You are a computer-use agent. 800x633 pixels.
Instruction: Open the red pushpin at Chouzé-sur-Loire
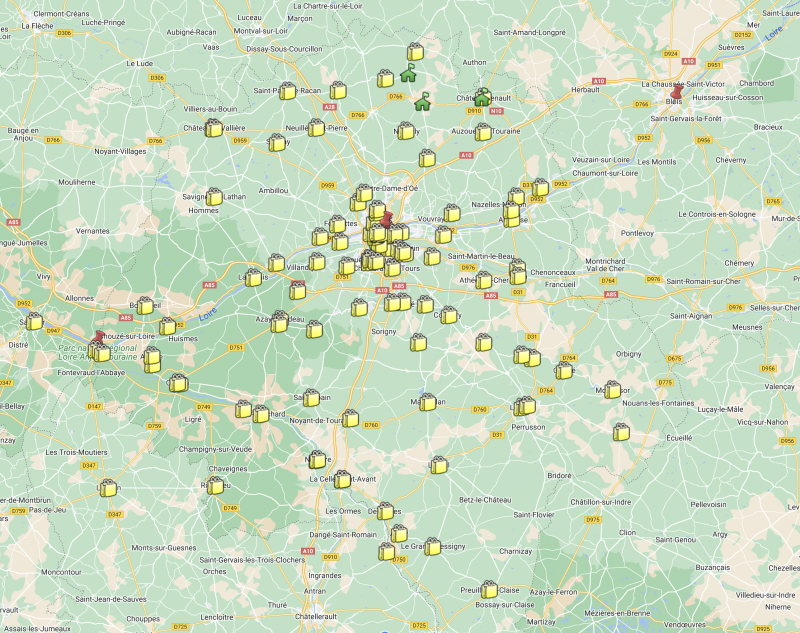coord(98,341)
